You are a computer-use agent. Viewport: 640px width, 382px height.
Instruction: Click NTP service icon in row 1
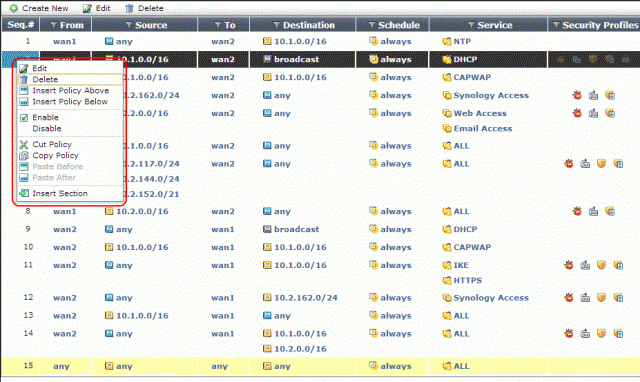point(447,41)
